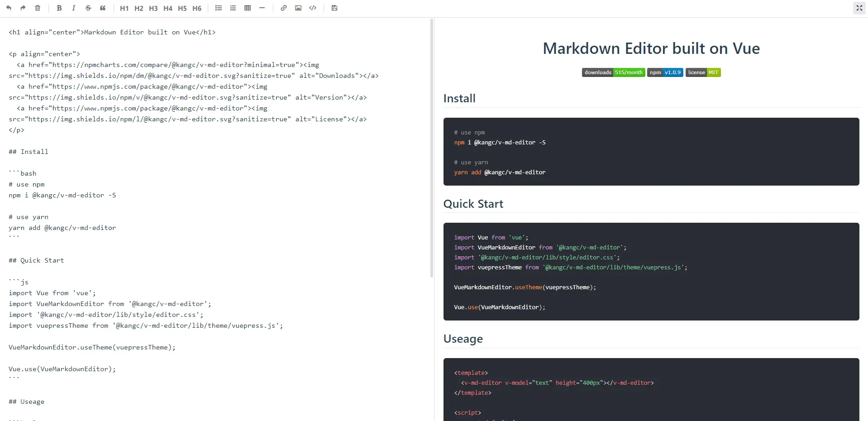Insert an image
Screen dimensions: 868x421
click(298, 8)
